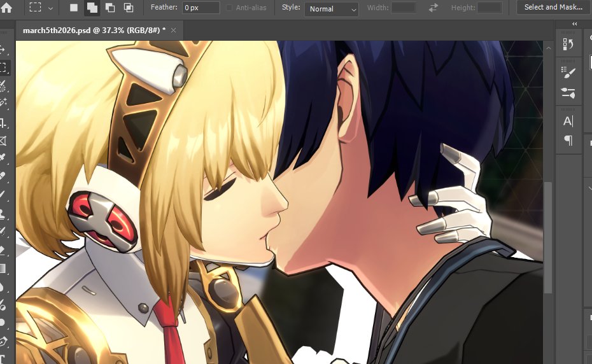
Task: Select the Frame tool
Action: point(3,141)
